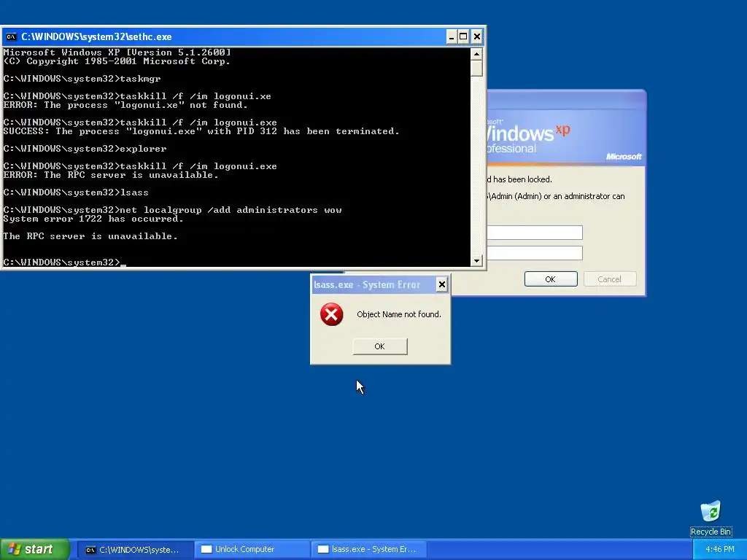Click the 'logonui.xe not found' error line

point(125,105)
